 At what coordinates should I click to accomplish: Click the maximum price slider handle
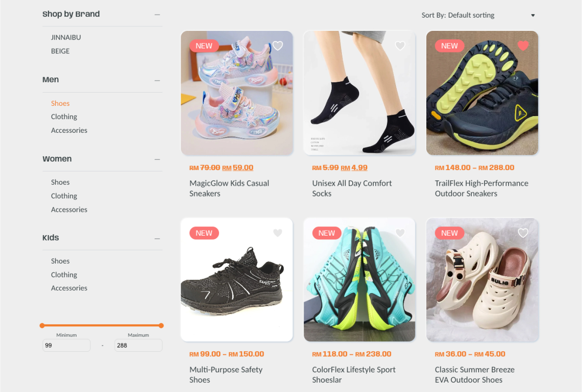[x=161, y=325]
